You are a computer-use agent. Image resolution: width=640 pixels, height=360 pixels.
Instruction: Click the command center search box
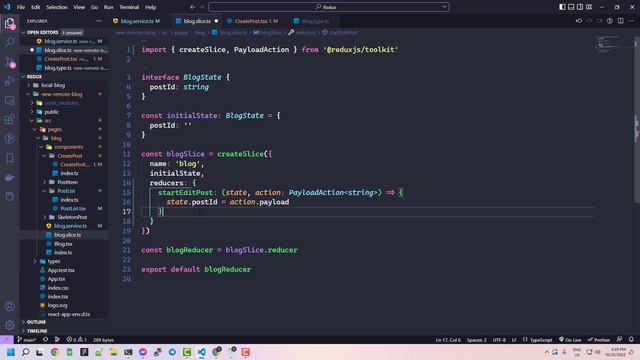[329, 7]
